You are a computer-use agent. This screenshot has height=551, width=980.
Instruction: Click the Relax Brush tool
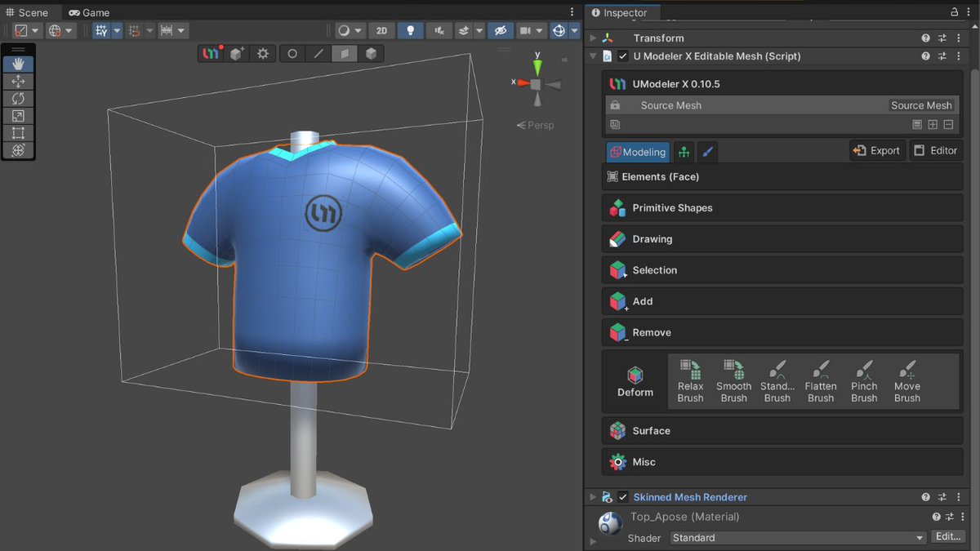coord(690,381)
